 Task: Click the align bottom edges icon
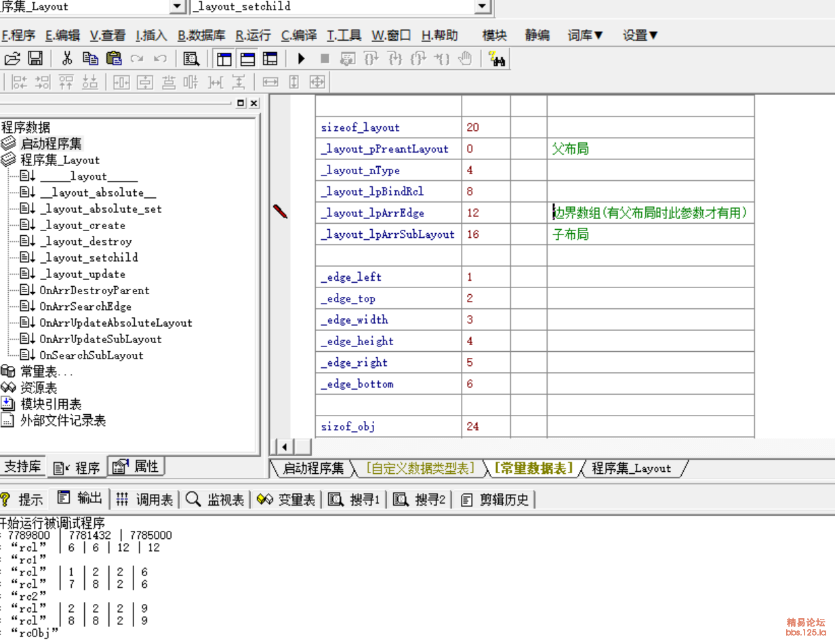(x=89, y=83)
